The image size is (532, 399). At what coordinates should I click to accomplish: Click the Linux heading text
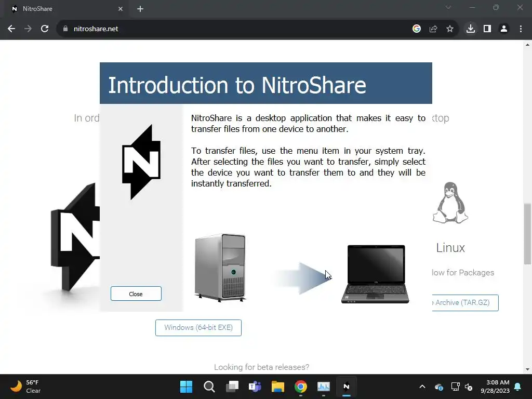click(x=450, y=248)
